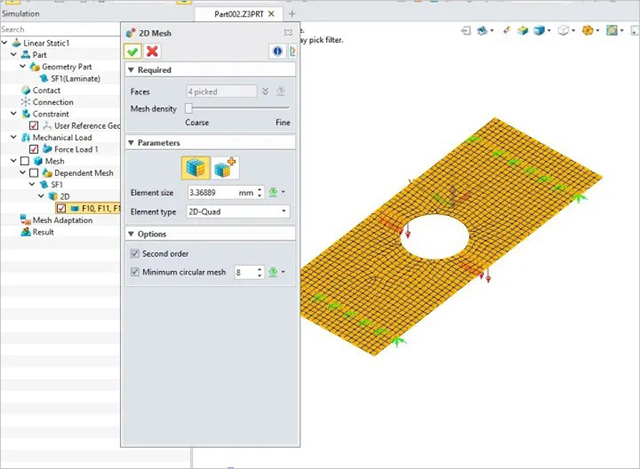640x469 pixels.
Task: Close the 2D Mesh dialog panel
Action: pos(288,33)
